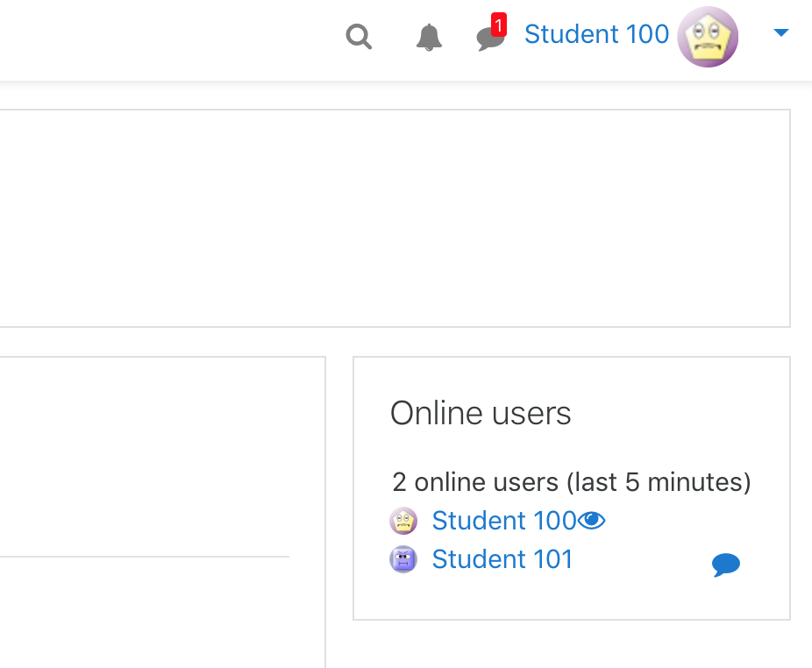Click the horizontal divider line in left panel
Viewport: 812px width, 668px height.
[x=145, y=557]
